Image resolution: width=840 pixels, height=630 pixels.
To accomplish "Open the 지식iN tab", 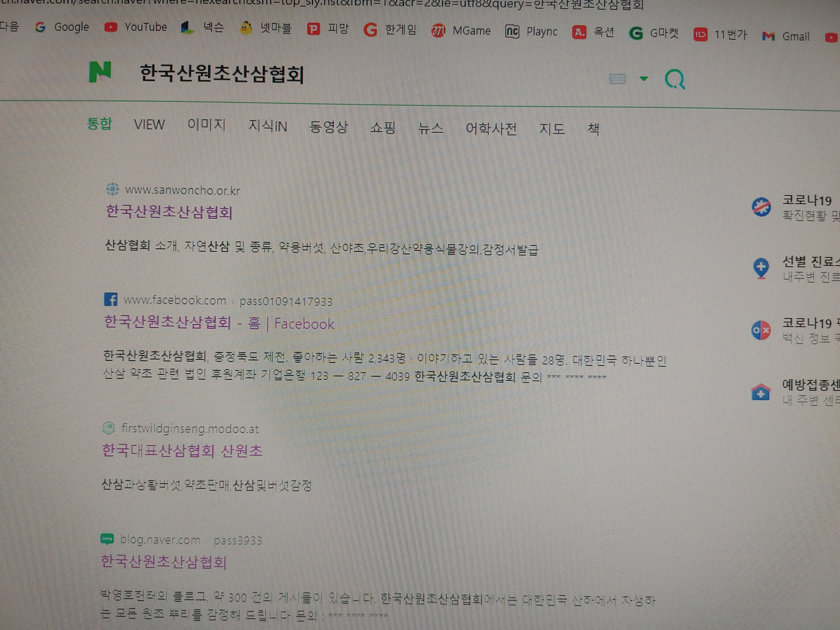I will (x=268, y=126).
